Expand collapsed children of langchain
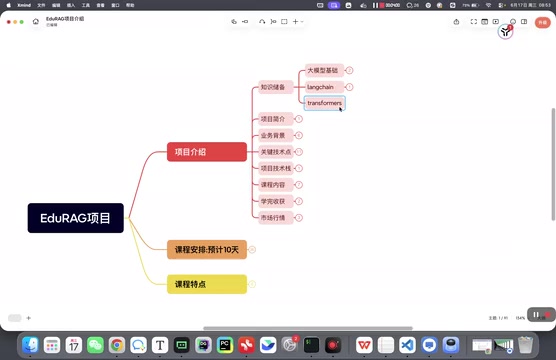 point(349,87)
